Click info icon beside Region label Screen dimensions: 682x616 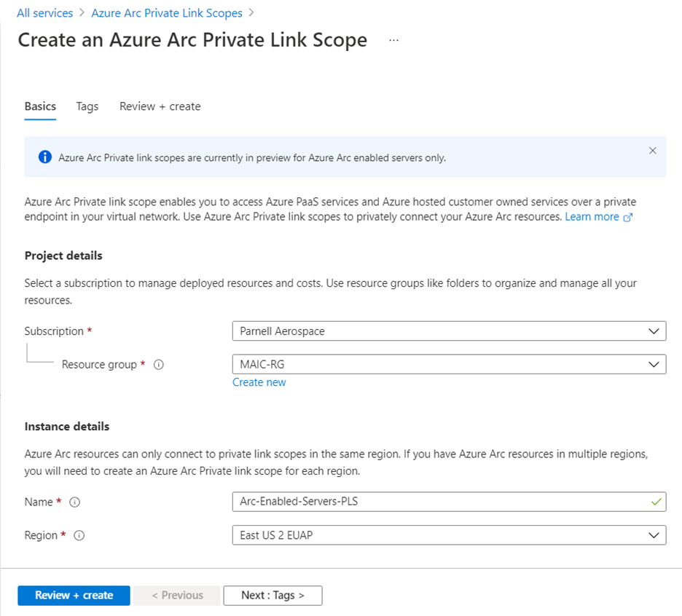pyautogui.click(x=79, y=536)
